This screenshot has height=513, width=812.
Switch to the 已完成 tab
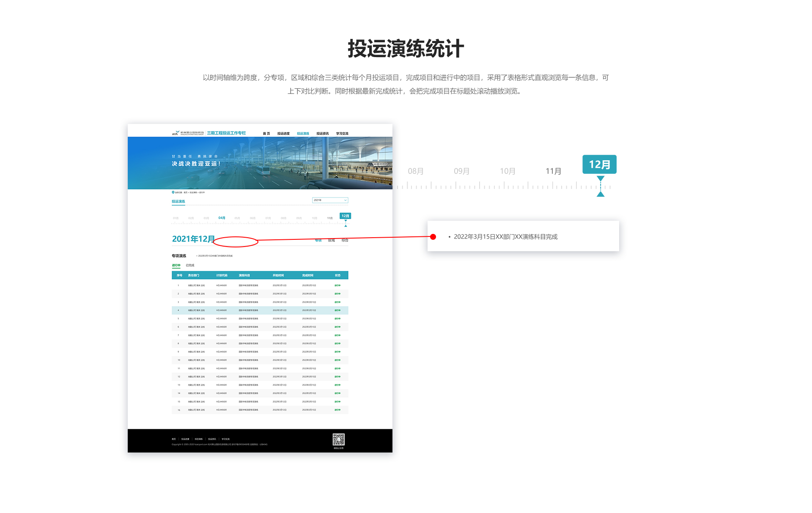click(190, 265)
